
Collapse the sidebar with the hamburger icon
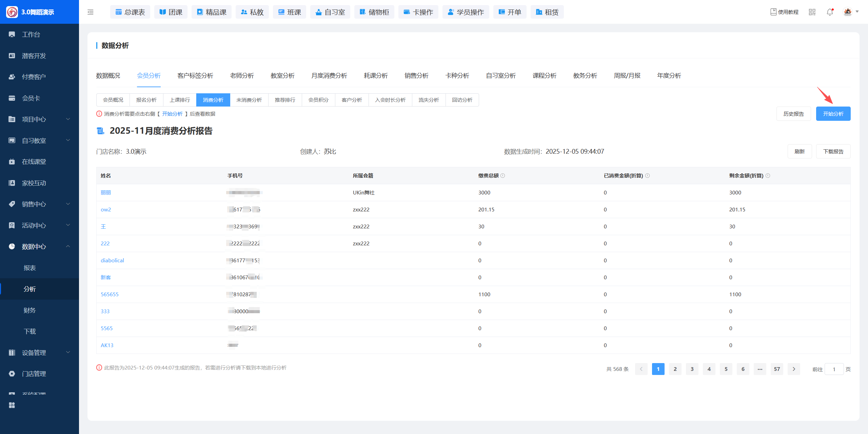pos(90,12)
